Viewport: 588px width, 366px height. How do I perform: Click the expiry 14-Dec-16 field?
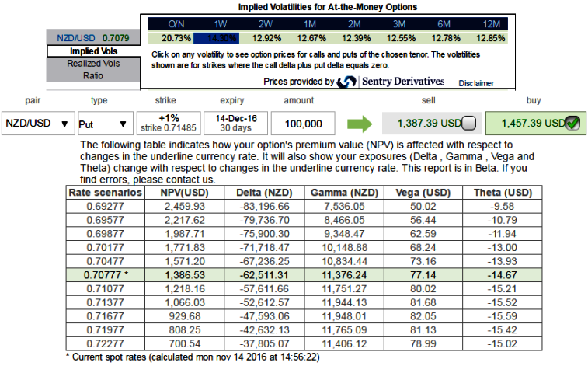pyautogui.click(x=236, y=123)
